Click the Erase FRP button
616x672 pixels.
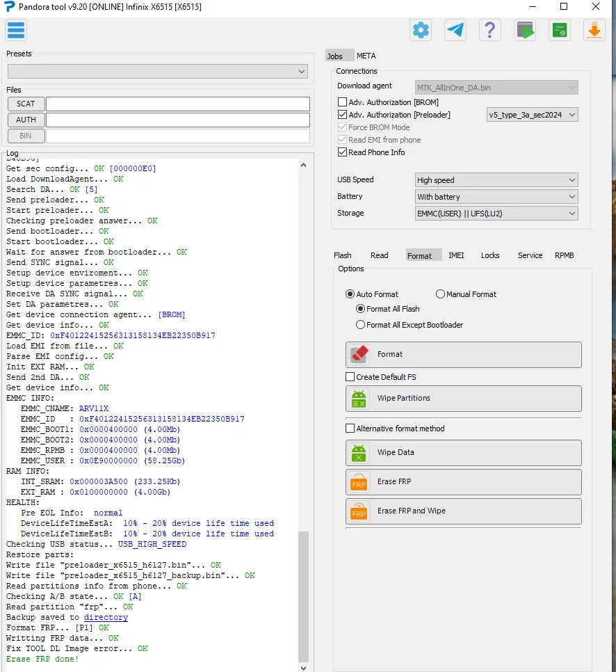463,481
